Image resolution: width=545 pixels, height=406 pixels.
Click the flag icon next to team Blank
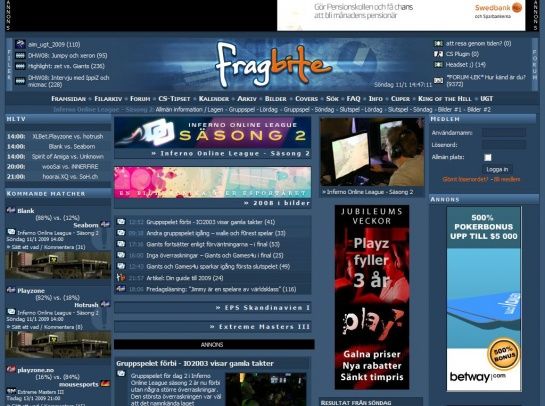11,210
